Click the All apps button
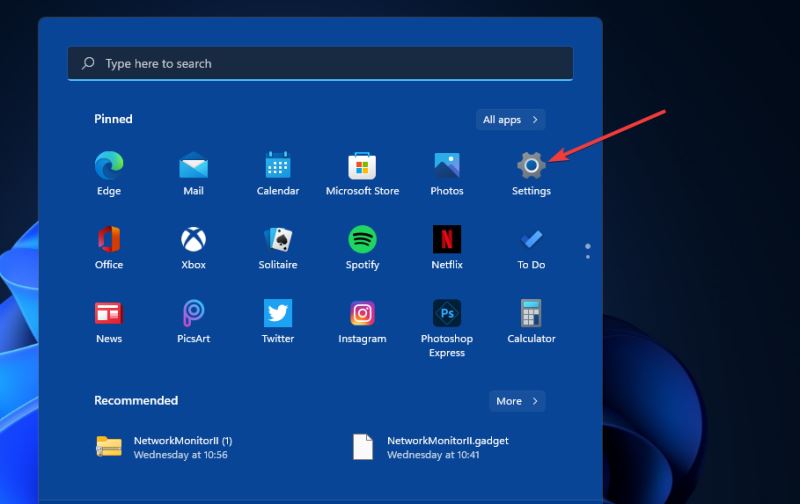The image size is (800, 504). [x=510, y=120]
